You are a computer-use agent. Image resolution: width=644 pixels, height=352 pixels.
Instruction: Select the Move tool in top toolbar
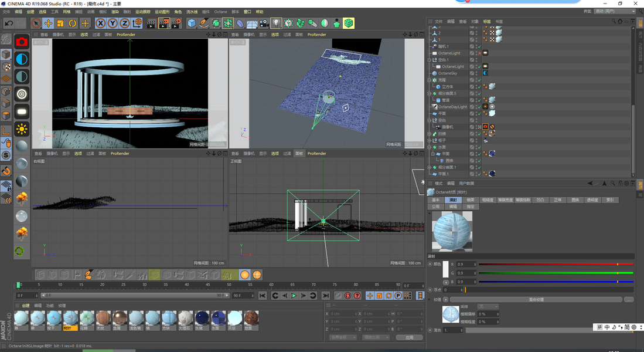(48, 23)
